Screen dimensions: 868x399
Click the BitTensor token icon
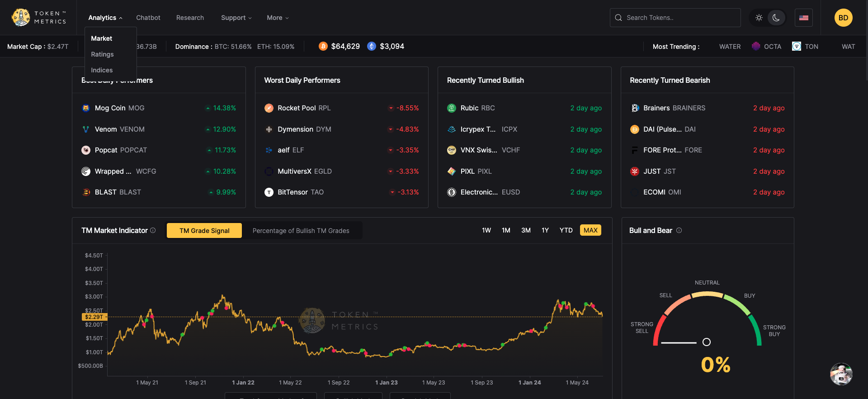pos(269,192)
